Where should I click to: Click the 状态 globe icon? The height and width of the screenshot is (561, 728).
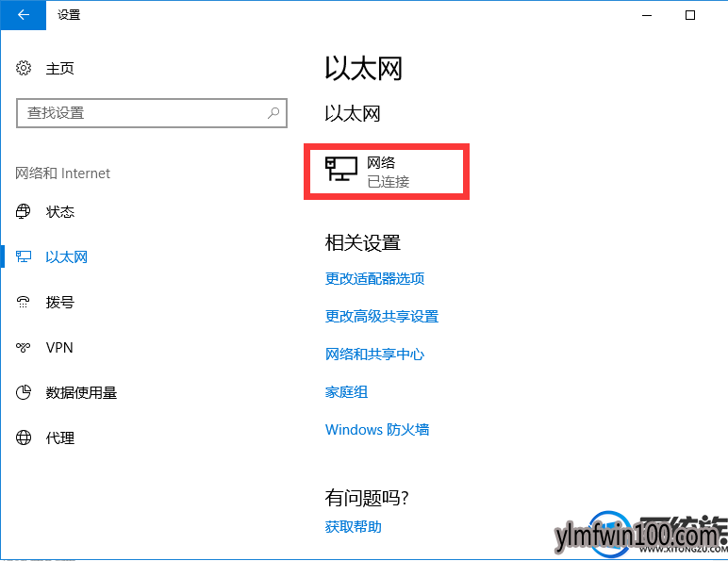24,211
